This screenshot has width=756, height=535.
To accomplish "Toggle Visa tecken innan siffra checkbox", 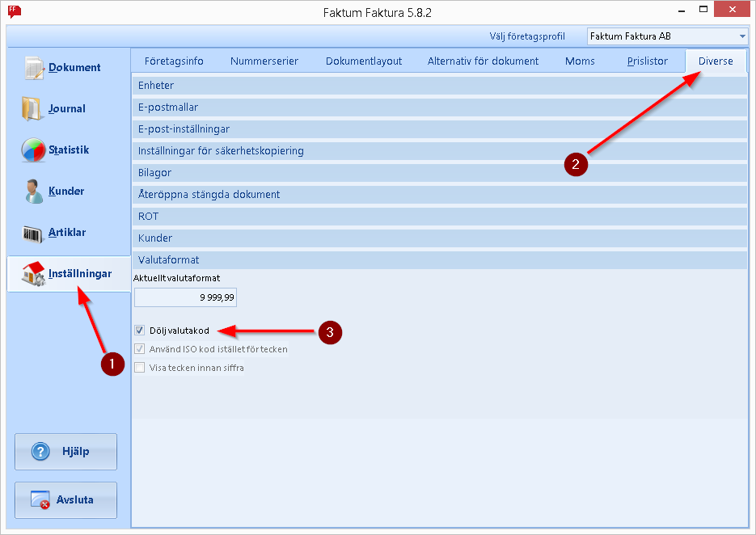I will (x=140, y=367).
